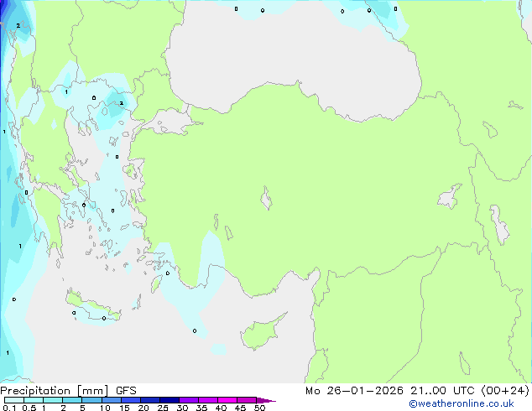Click the '40' legend scale label

coord(221,408)
